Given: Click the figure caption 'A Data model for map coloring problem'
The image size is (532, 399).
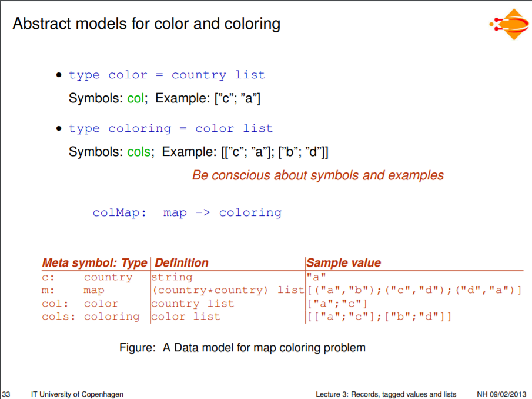Looking at the screenshot, I should click(265, 348).
